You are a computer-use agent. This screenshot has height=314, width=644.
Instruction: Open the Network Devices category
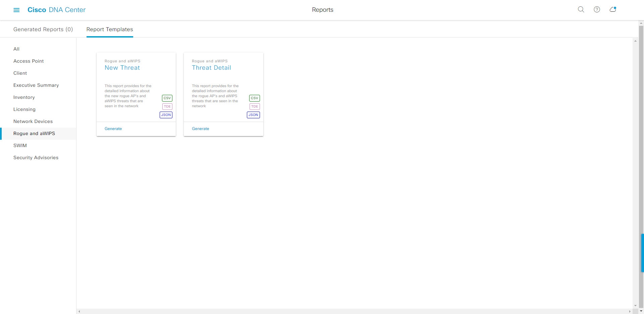click(33, 121)
